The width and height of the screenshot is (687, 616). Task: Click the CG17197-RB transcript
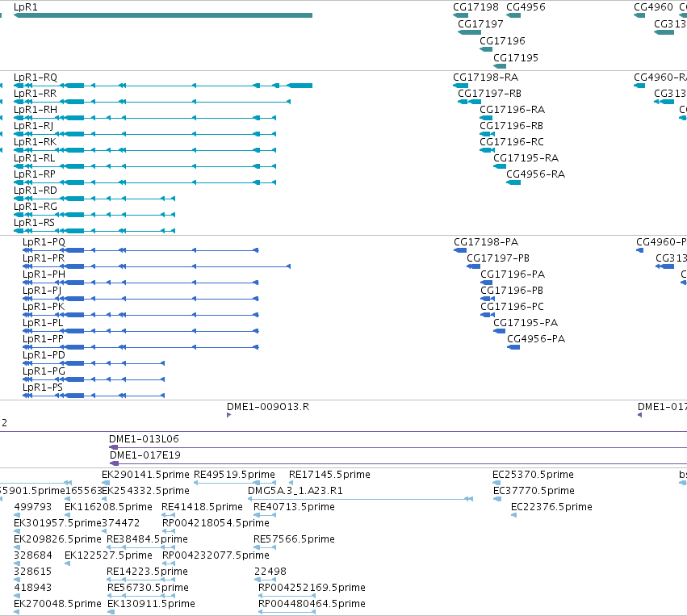pyautogui.click(x=469, y=102)
